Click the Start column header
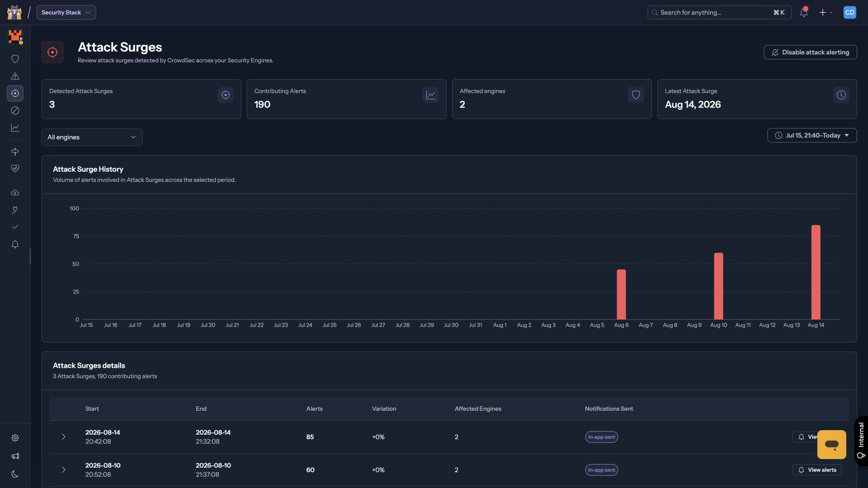This screenshot has height=488, width=868. (92, 408)
